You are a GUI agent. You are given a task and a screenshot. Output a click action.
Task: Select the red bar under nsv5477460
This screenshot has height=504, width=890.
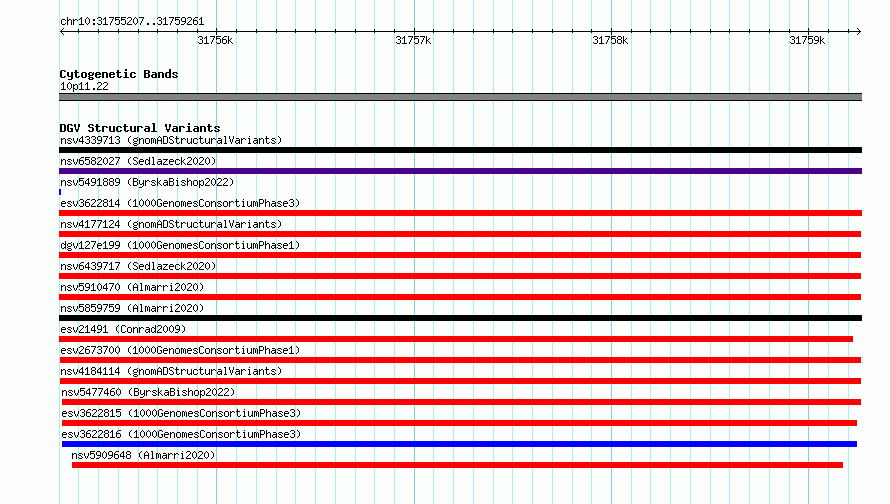(461, 402)
